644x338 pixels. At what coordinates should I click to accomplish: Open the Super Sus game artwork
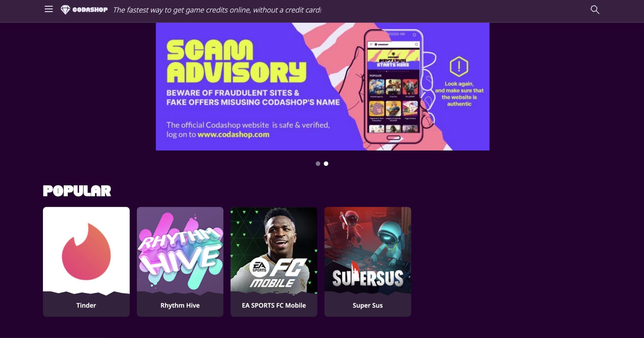click(x=368, y=250)
